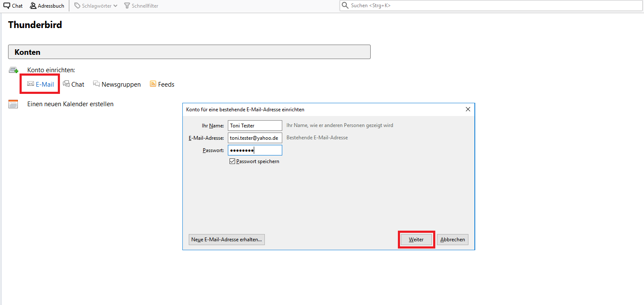Click the calendar icon
The width and height of the screenshot is (644, 305).
coord(13,104)
